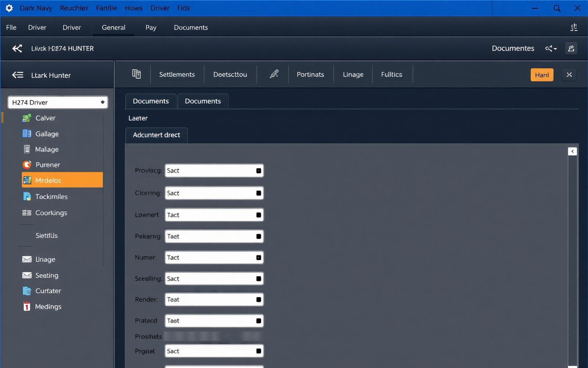
Task: Open the Fanille menu
Action: 106,8
